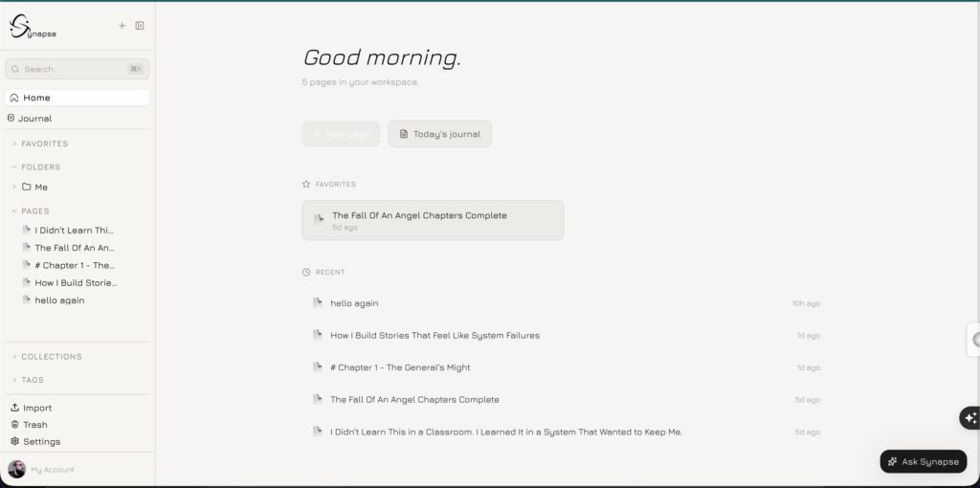Open 'How I Build Storie...' page in sidebar
Screen dimensions: 980x488
[75, 282]
